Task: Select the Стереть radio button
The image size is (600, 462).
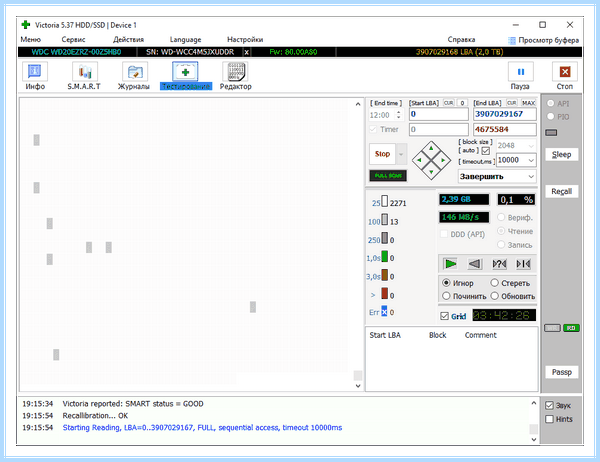Action: (494, 283)
